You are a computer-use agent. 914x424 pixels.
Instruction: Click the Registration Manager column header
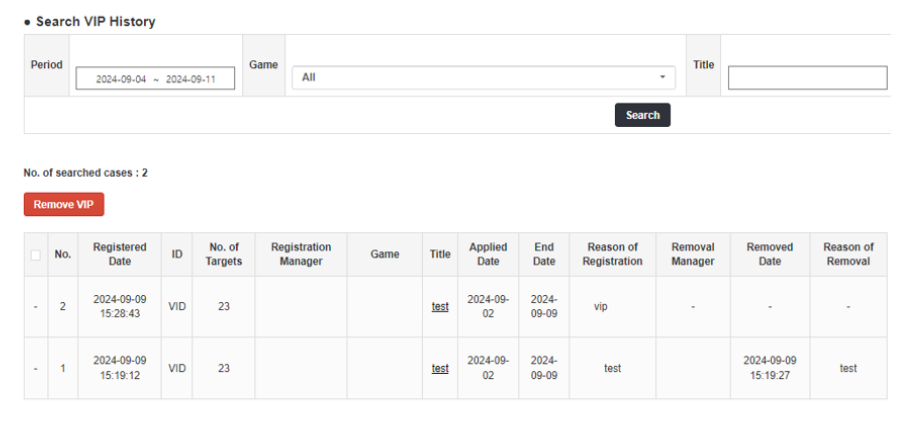click(301, 254)
